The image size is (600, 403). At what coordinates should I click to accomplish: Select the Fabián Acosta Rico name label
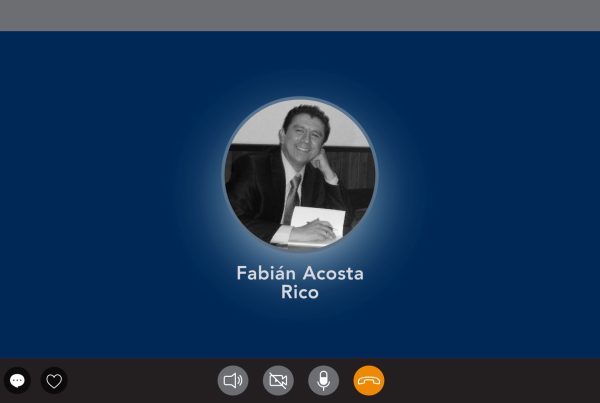pyautogui.click(x=300, y=282)
